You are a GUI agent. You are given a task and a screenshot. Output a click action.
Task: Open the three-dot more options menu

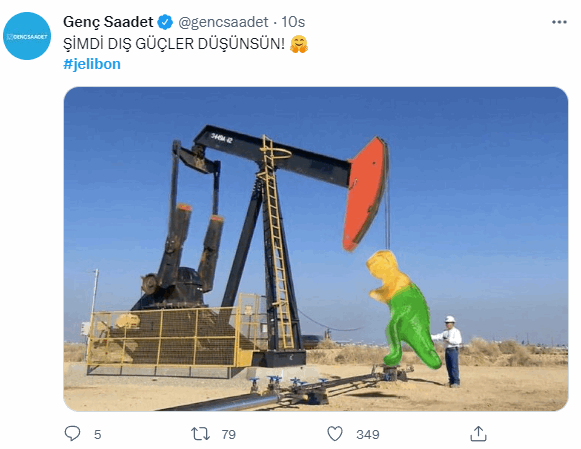pos(559,22)
